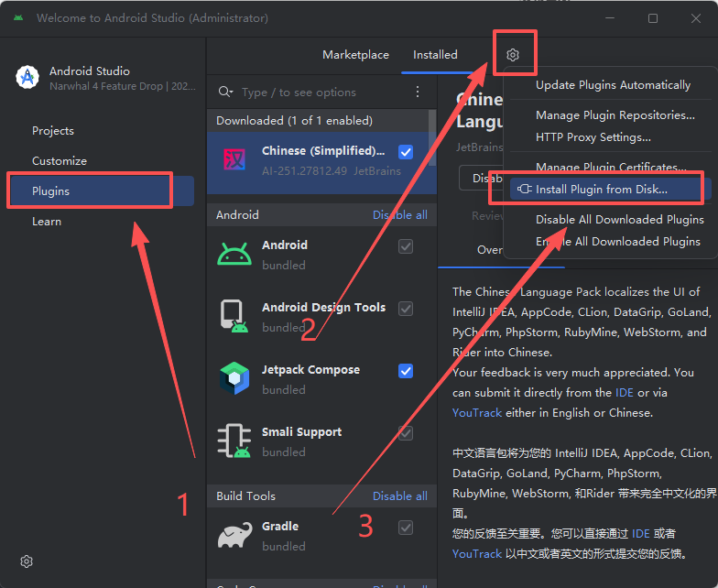Open the YouTrack link in English description
This screenshot has width=718, height=588.
pyautogui.click(x=476, y=413)
